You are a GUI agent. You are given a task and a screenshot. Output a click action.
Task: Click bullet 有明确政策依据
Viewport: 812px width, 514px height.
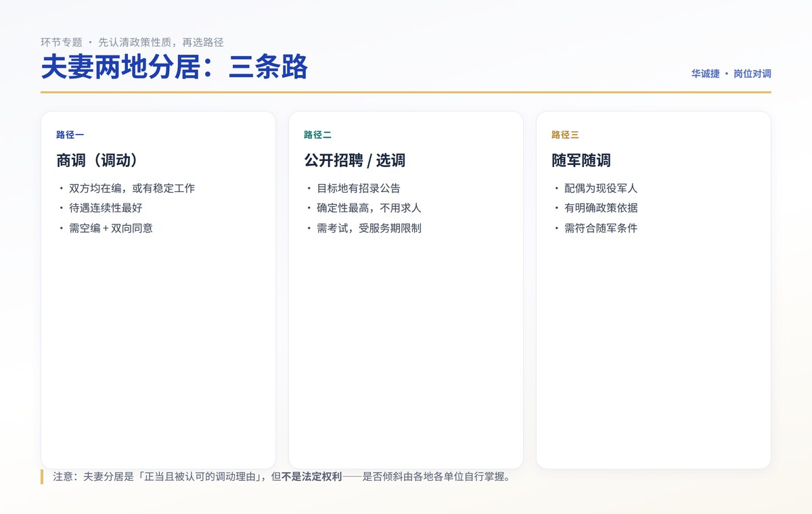(x=601, y=208)
